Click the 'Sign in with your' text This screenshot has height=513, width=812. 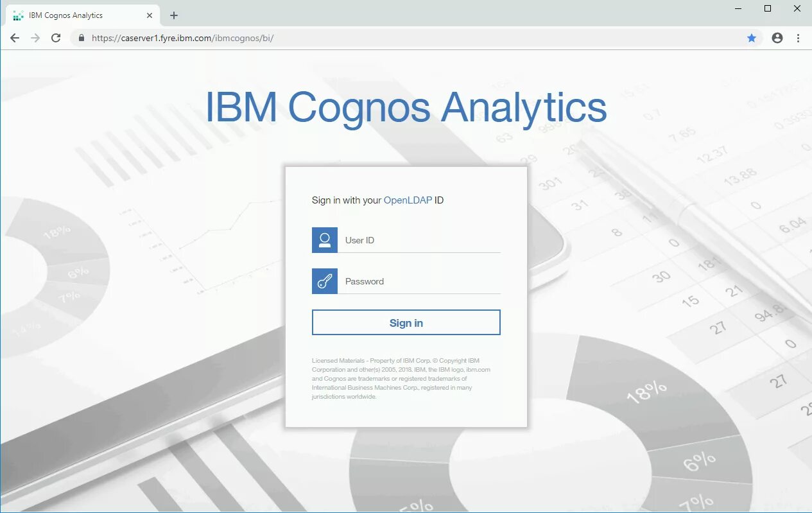(347, 200)
